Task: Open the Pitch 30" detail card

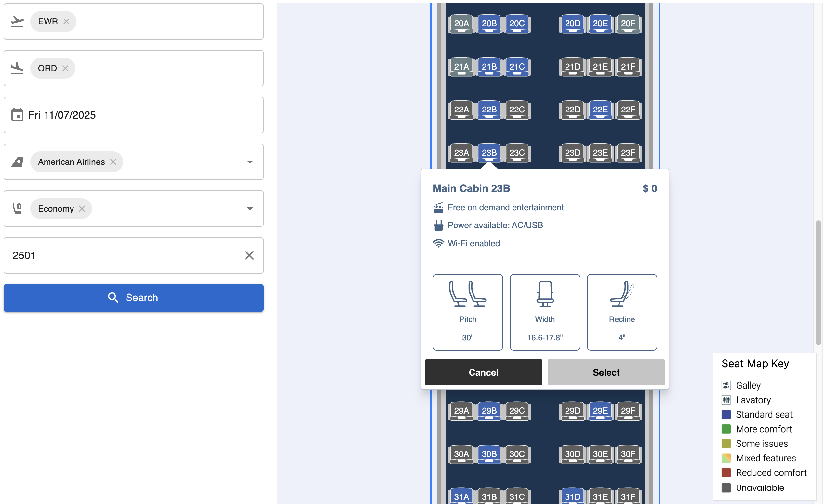Action: coord(468,313)
